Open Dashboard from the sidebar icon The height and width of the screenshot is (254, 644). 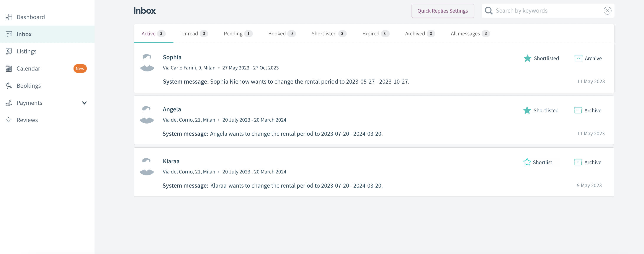tap(9, 17)
